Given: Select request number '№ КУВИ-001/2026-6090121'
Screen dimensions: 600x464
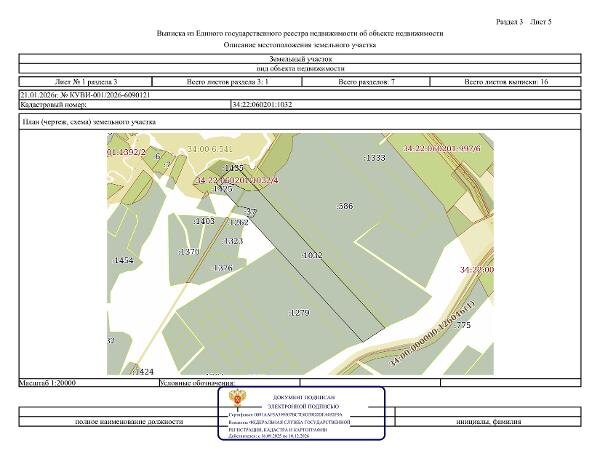Looking at the screenshot, I should 106,95.
